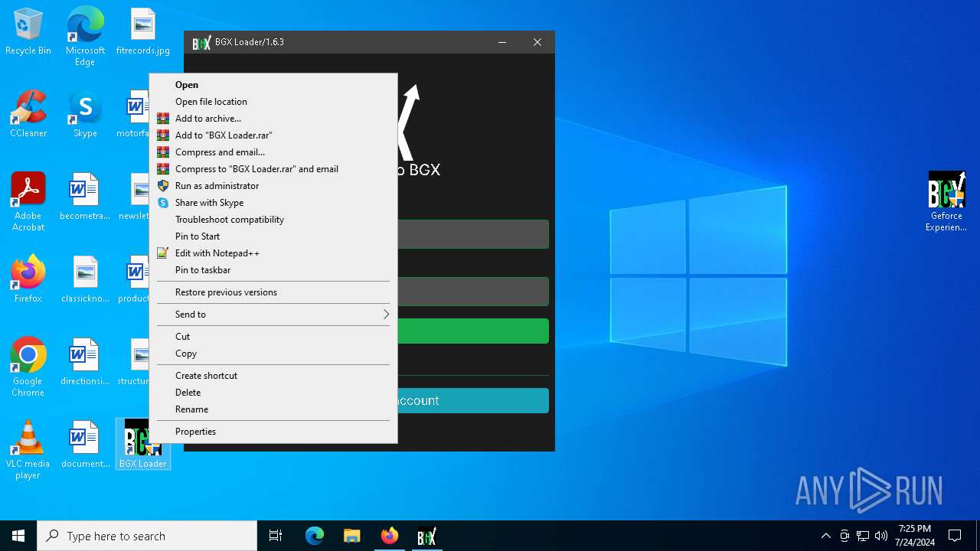Select BGX Loader desktop shortcut
Screen dimensions: 980x551
click(x=142, y=444)
